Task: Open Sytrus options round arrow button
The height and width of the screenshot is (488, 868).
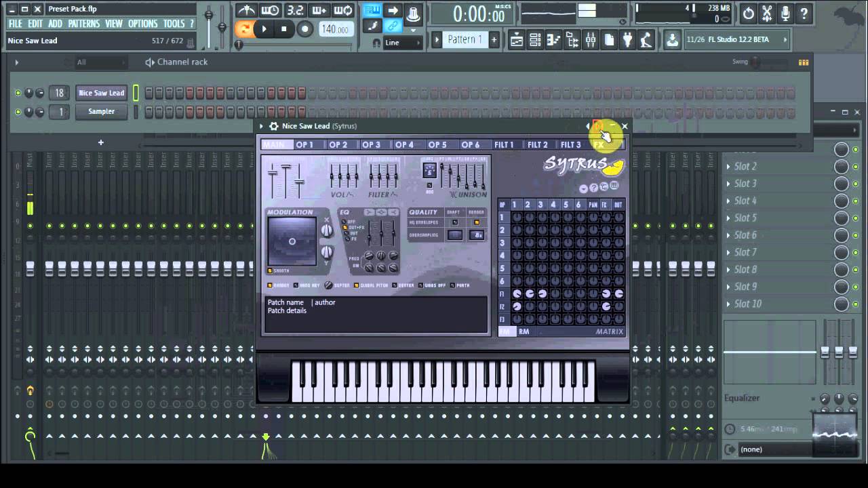Action: tap(584, 188)
